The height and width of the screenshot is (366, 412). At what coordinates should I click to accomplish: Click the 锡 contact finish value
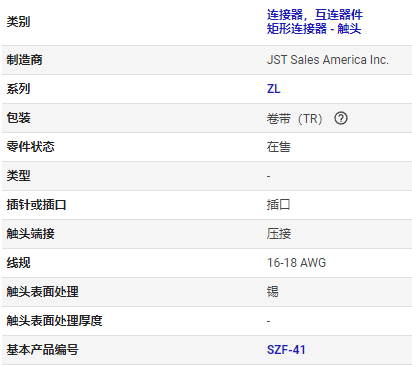(272, 292)
